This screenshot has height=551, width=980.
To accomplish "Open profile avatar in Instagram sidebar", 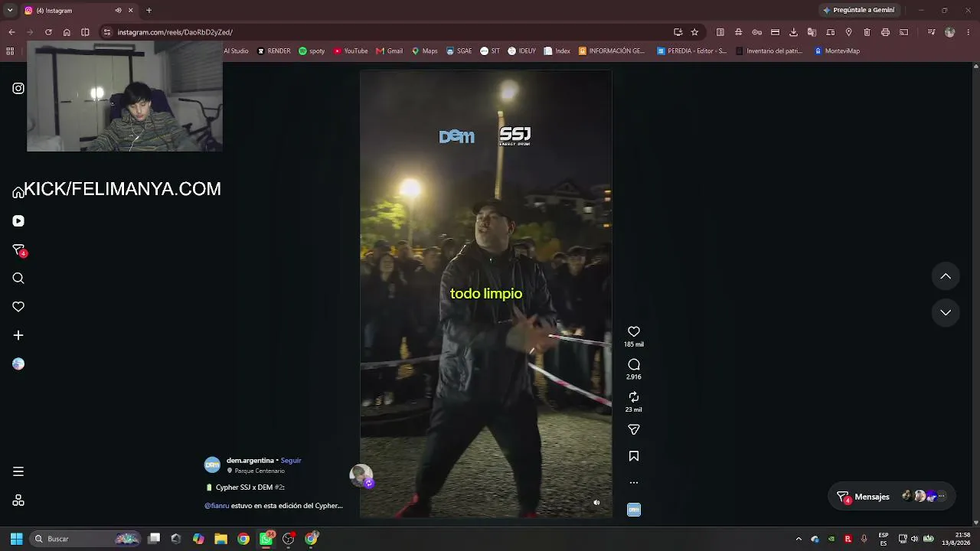I will [x=18, y=364].
